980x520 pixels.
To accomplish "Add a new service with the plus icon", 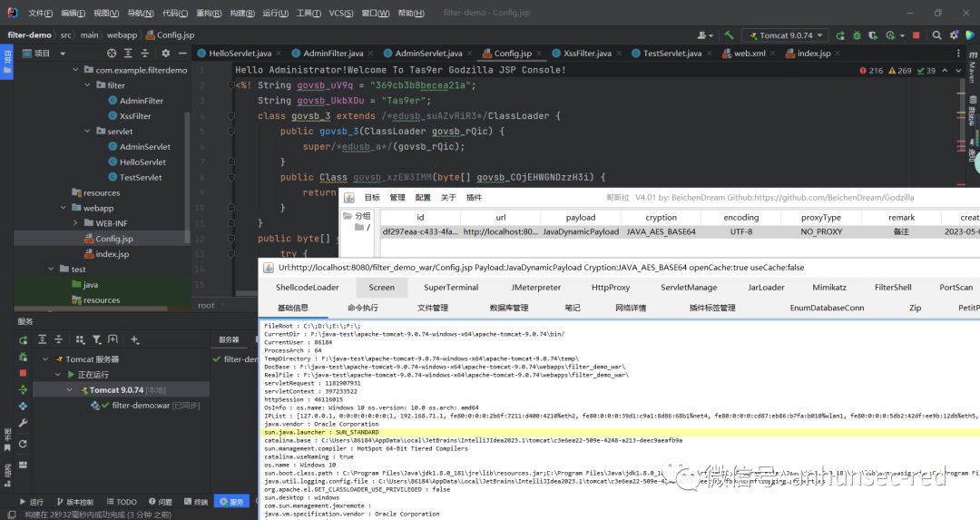I will click(x=134, y=339).
